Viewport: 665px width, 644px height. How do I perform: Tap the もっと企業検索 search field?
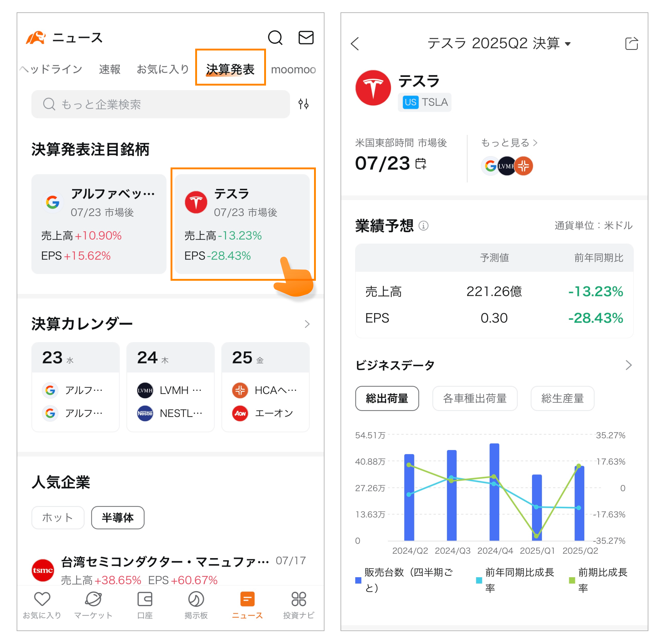click(160, 104)
